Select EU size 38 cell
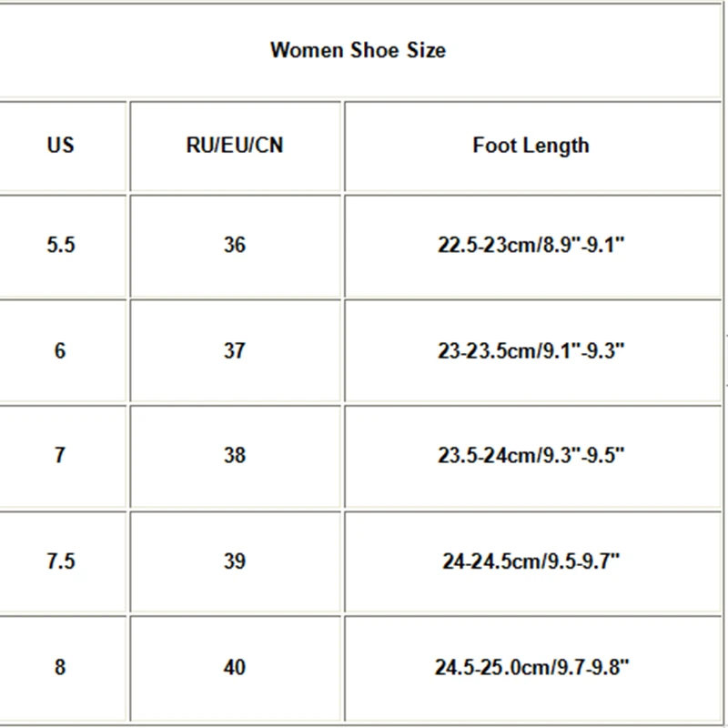The height and width of the screenshot is (728, 728). coord(235,455)
